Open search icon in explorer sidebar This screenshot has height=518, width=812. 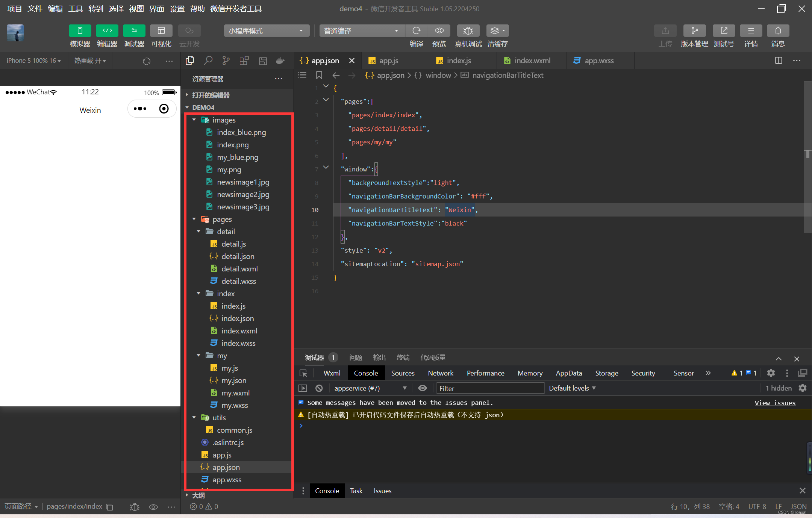coord(208,61)
